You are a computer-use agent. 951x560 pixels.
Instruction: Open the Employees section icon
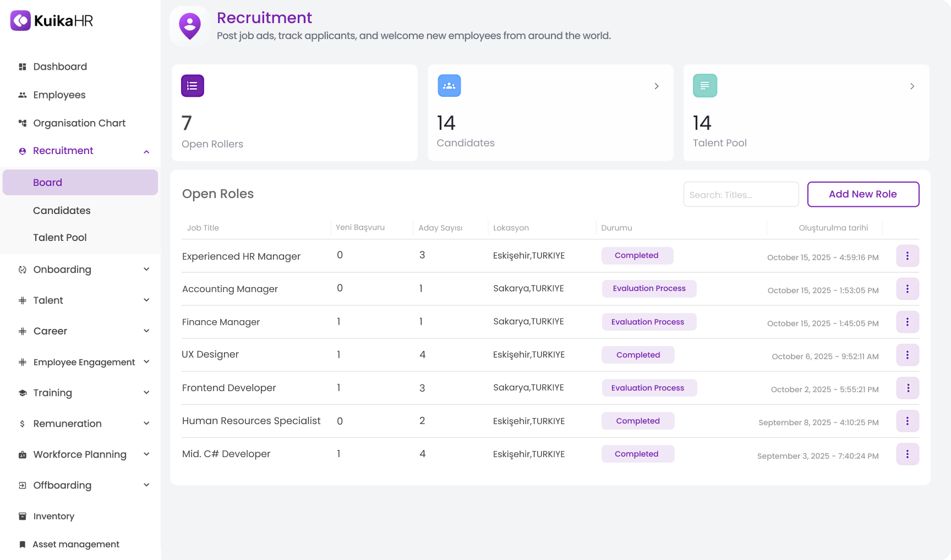point(22,95)
